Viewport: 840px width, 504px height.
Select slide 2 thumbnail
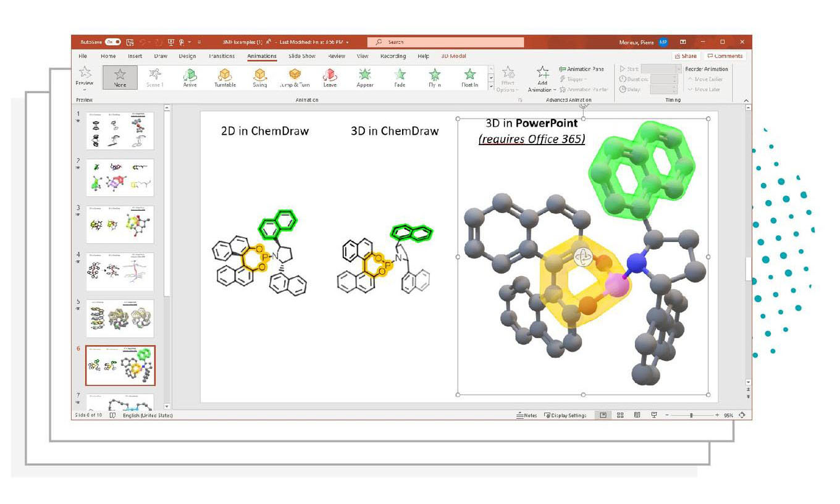pyautogui.click(x=120, y=177)
